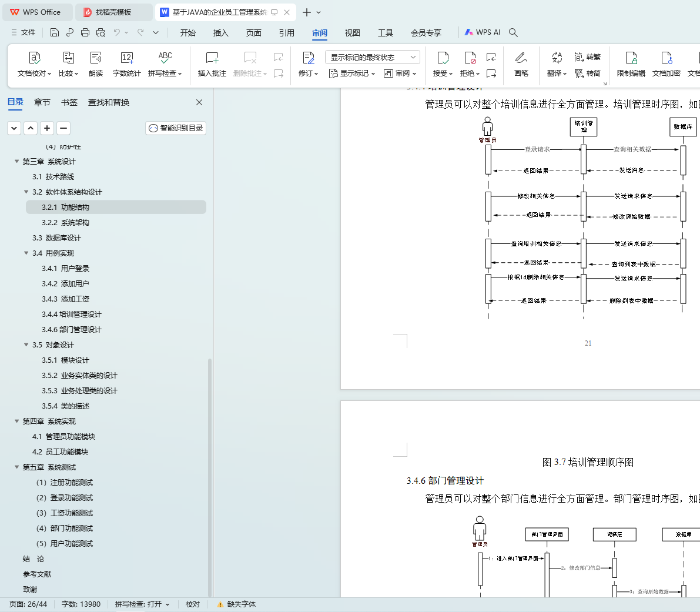Viewport: 700px width, 612px height.
Task: Collapse the 第三章 系统设计 tree node
Action: [16, 162]
